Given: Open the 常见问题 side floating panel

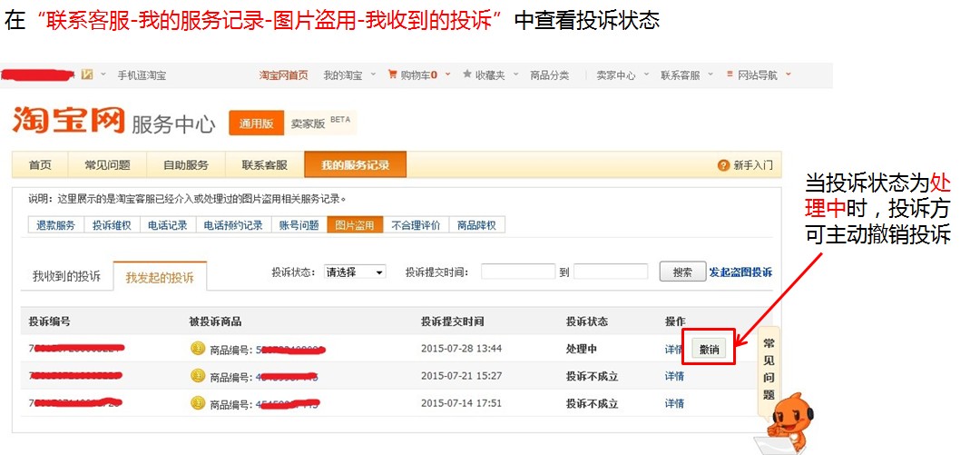Looking at the screenshot, I should 769,370.
